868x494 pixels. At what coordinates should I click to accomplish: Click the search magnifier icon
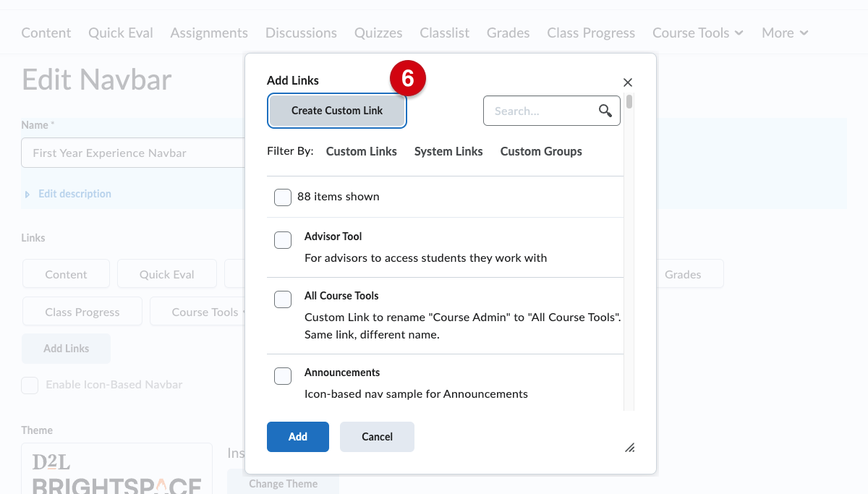(605, 111)
